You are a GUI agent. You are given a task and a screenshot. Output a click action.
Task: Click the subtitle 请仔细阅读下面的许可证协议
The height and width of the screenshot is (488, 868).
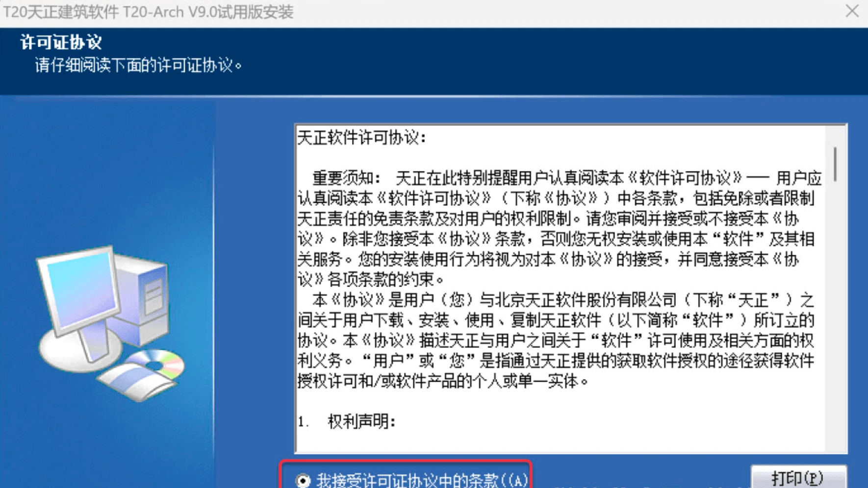pos(138,65)
